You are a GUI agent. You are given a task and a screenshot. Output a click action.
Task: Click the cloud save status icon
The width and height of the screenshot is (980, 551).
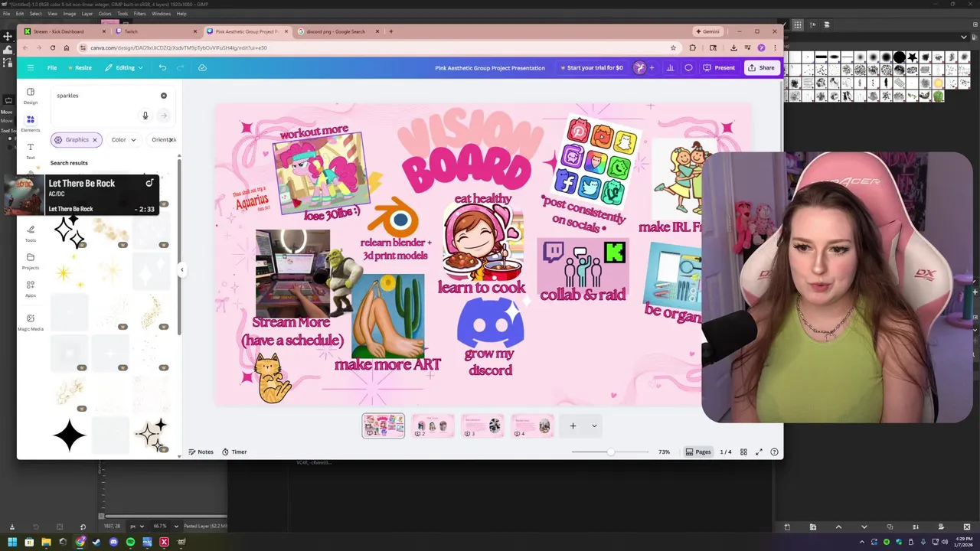pos(202,67)
